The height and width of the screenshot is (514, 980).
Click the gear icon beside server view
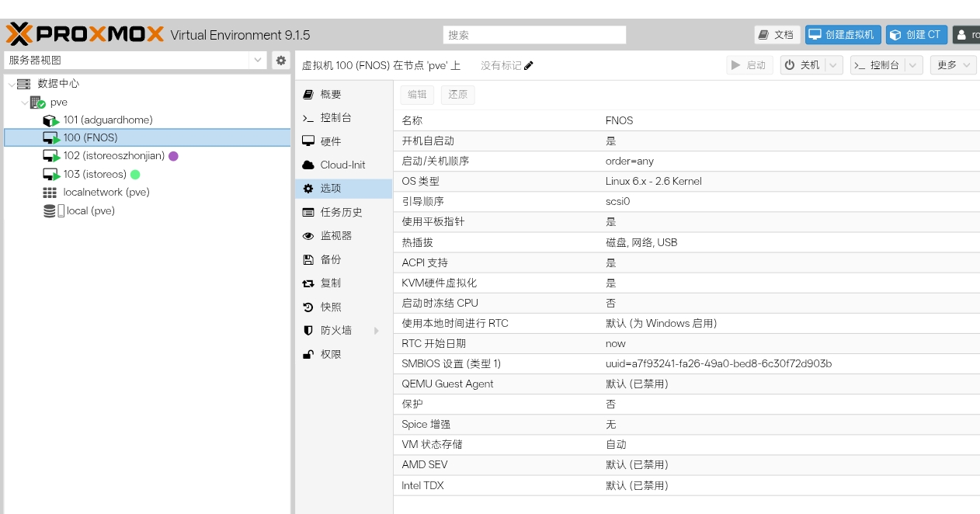280,61
